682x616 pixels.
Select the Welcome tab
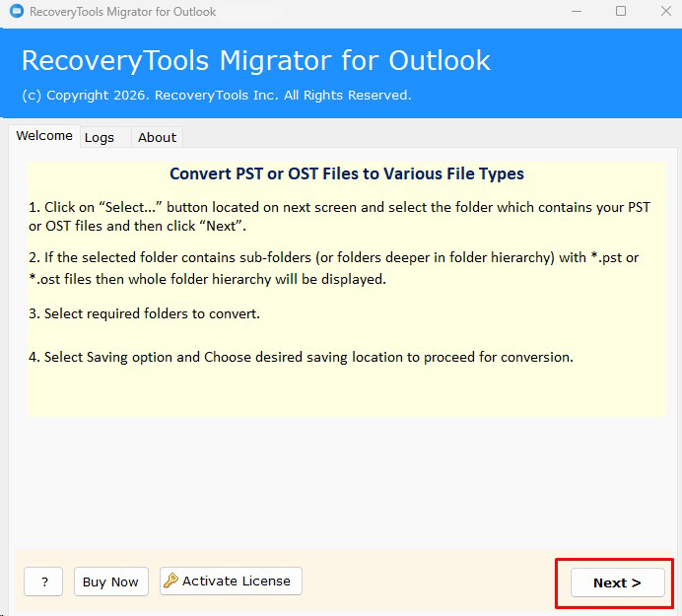pyautogui.click(x=44, y=136)
